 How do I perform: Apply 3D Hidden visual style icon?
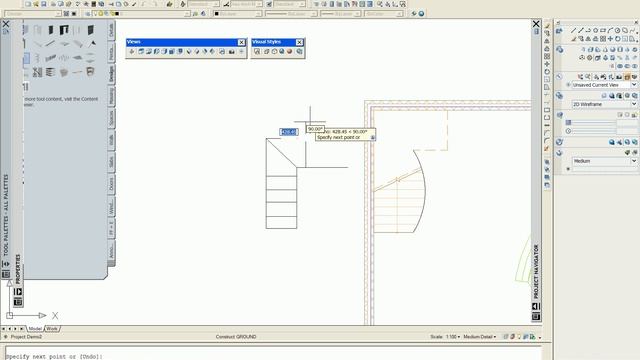pyautogui.click(x=274, y=52)
